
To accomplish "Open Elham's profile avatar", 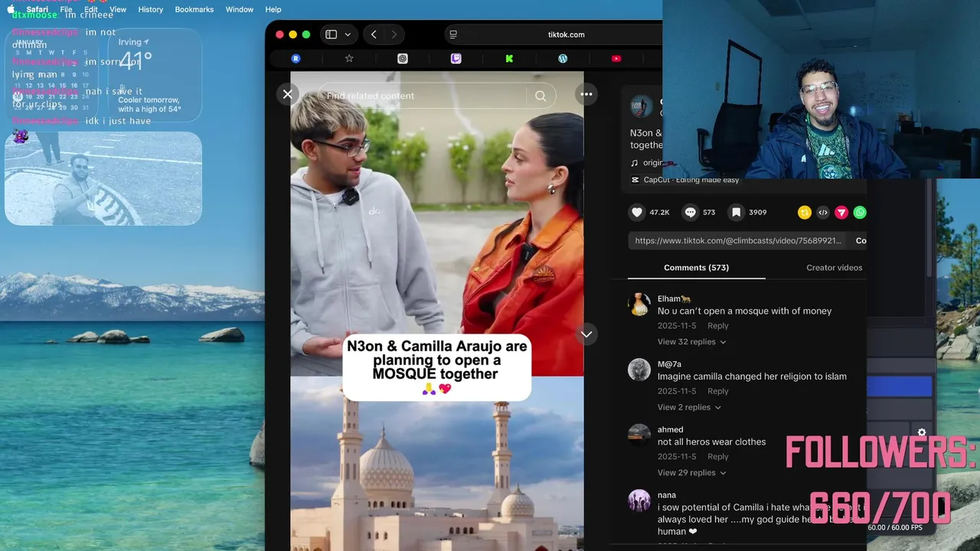I will coord(639,305).
